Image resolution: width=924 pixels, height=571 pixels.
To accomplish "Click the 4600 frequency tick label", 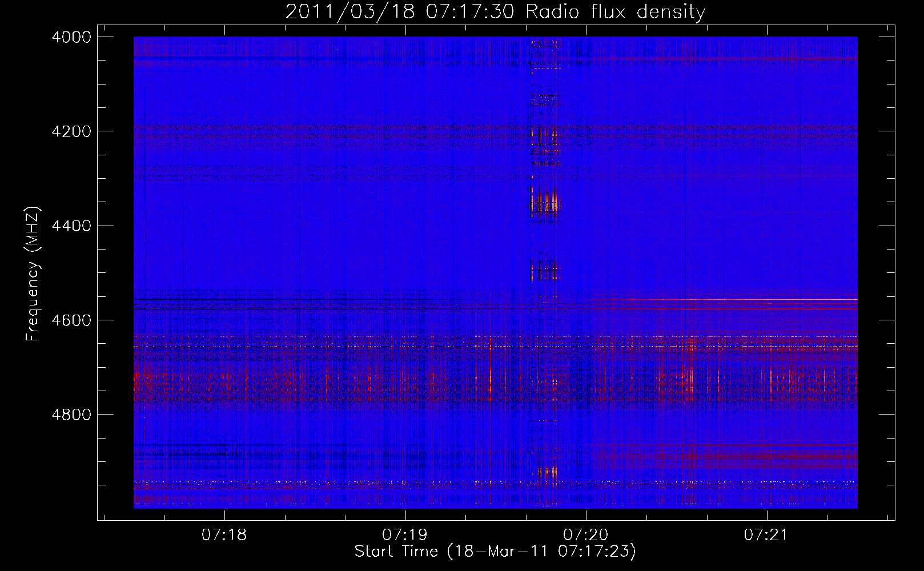I will click(x=71, y=320).
